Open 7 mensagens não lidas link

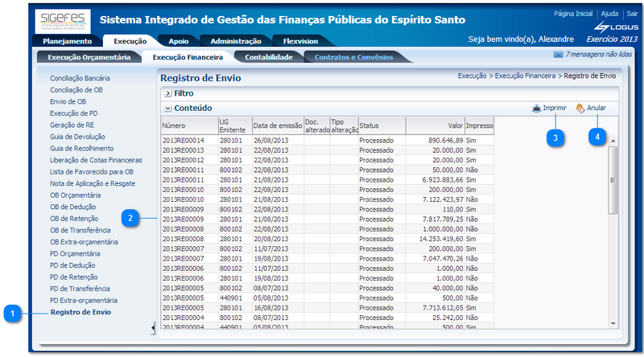click(x=598, y=54)
